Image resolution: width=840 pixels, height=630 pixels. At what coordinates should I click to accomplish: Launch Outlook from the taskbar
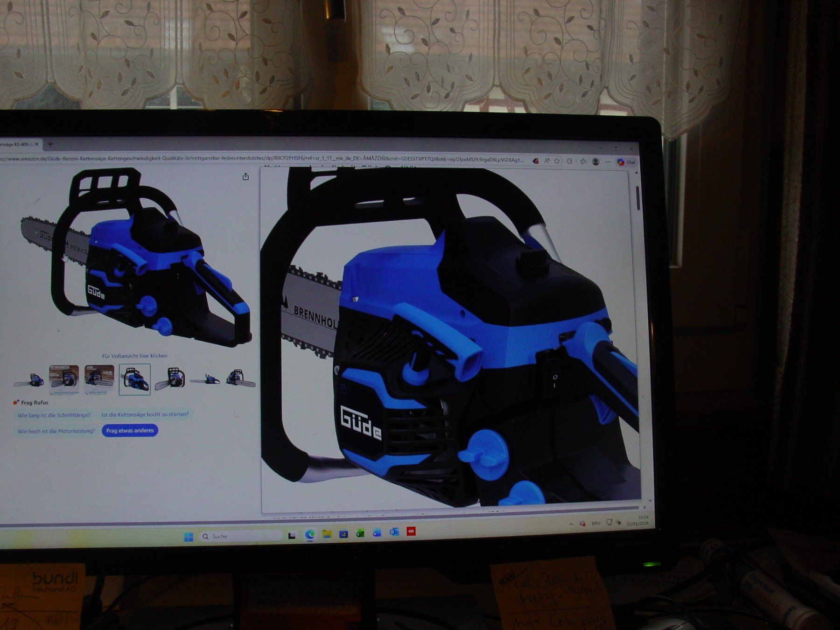pyautogui.click(x=394, y=532)
